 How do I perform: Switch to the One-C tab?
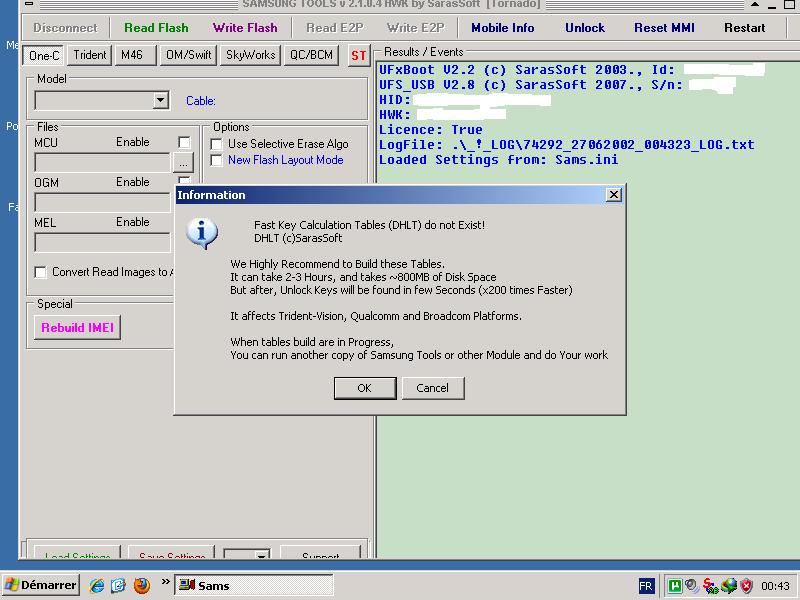(44, 55)
